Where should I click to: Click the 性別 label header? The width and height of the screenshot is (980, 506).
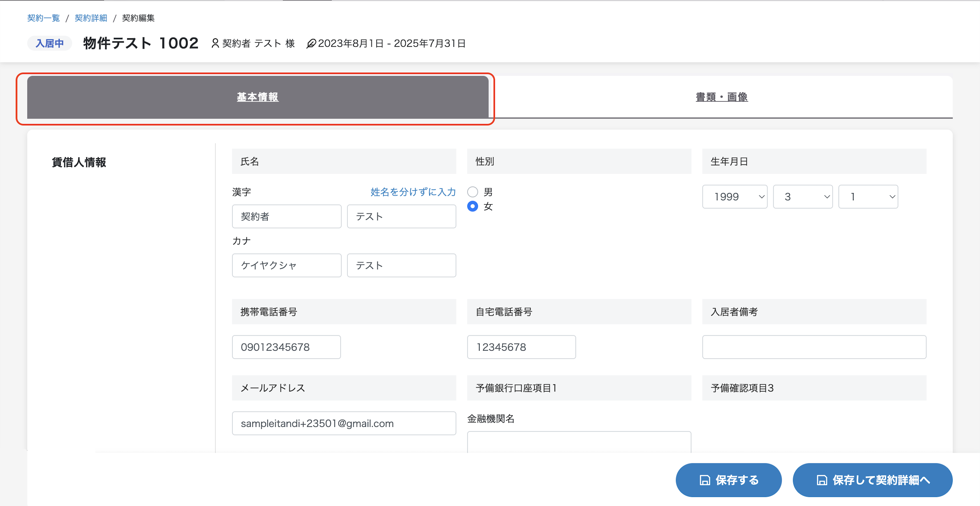pyautogui.click(x=579, y=161)
